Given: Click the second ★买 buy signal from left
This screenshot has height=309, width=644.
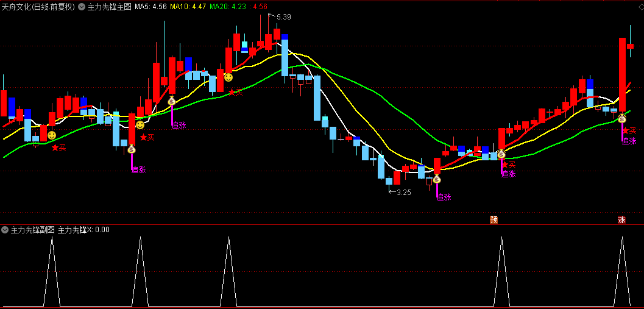Looking at the screenshot, I should coord(147,137).
